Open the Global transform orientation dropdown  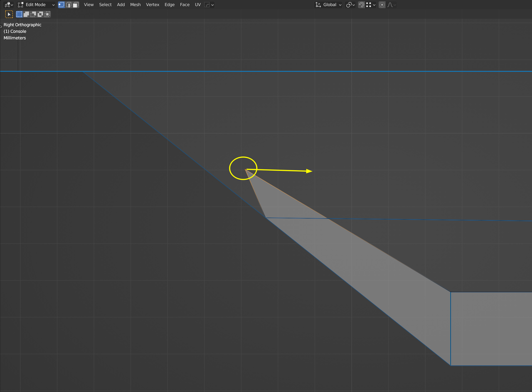(x=328, y=5)
